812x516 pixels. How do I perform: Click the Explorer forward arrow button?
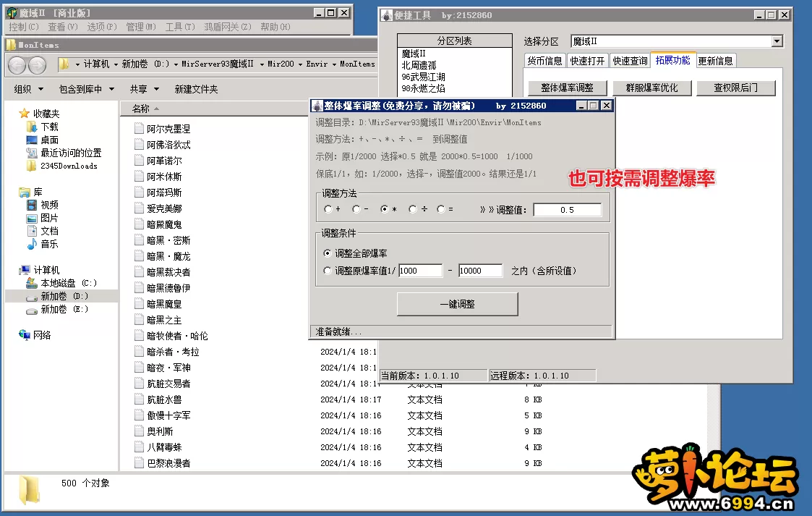click(x=37, y=64)
